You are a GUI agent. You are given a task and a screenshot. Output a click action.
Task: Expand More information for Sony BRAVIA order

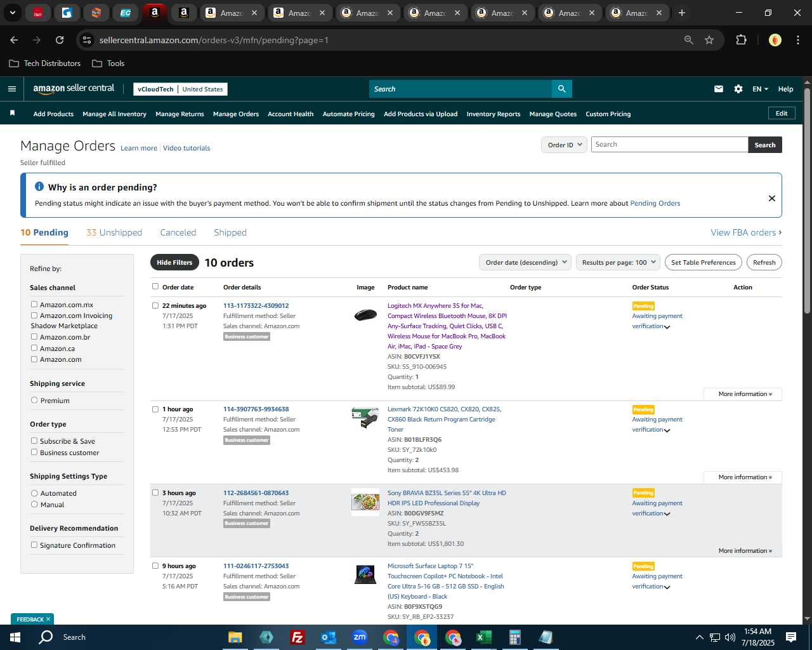[745, 551]
